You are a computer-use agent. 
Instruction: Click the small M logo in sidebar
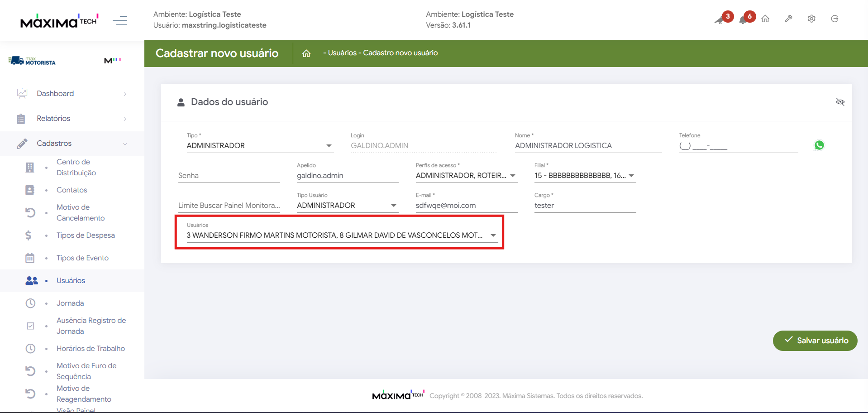tap(112, 60)
